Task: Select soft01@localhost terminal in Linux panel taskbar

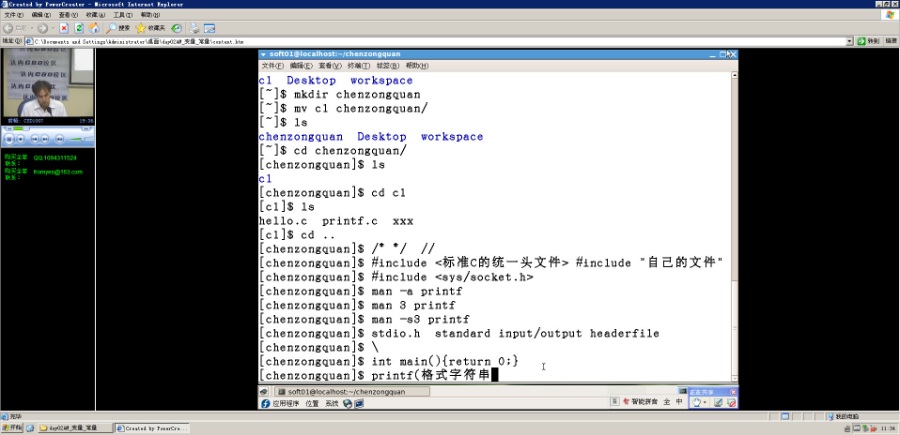Action: [351, 391]
